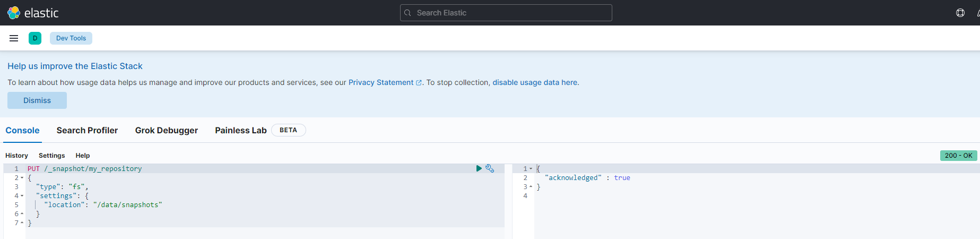Open the Painless Lab tab

coord(241,131)
